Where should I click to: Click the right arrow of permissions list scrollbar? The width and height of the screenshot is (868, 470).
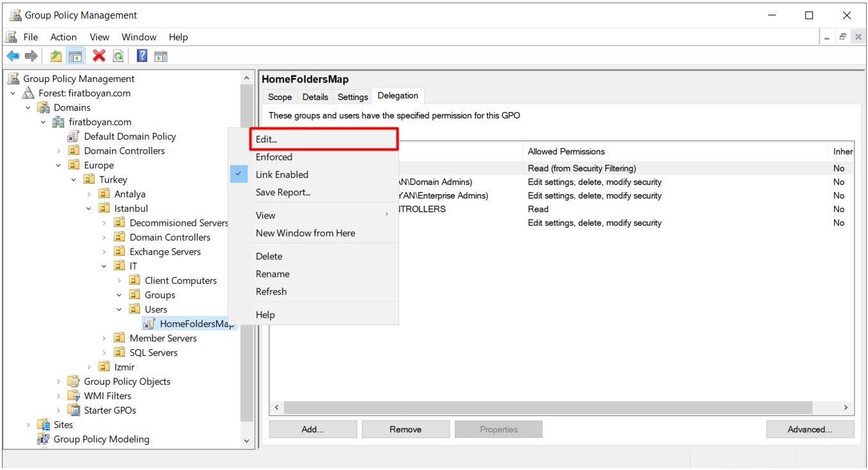click(845, 407)
